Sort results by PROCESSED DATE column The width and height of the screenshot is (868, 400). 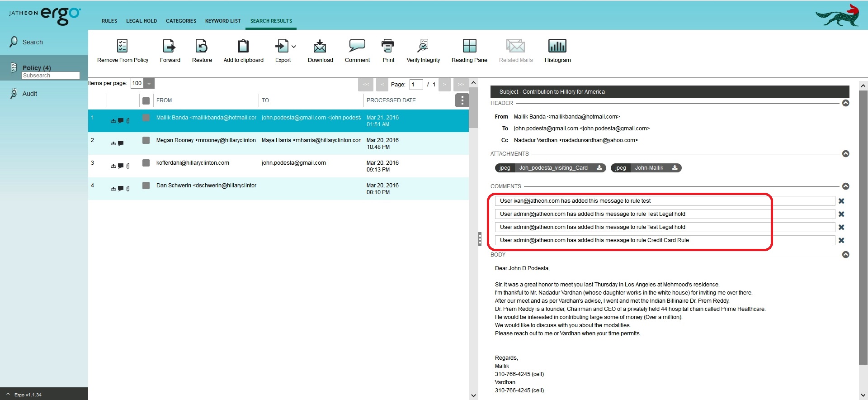pos(391,100)
